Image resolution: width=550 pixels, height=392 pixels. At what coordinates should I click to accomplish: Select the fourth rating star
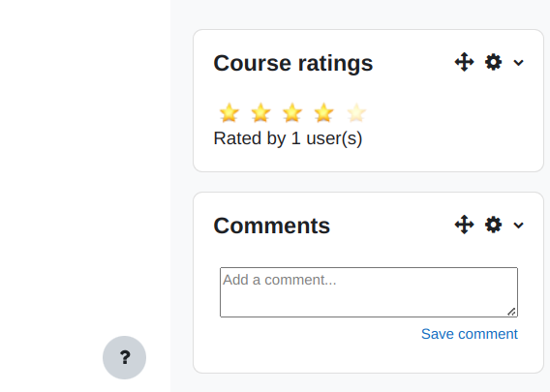coord(323,113)
